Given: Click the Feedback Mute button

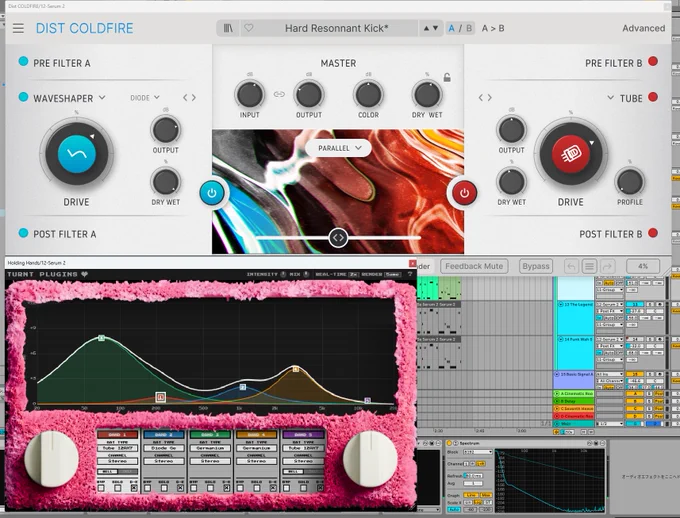Looking at the screenshot, I should coord(474,266).
